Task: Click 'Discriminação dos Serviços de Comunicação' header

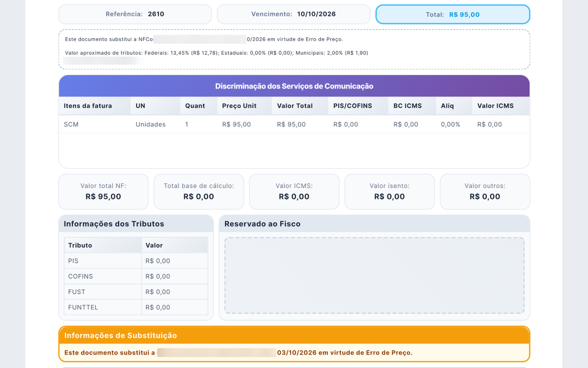Action: pyautogui.click(x=294, y=86)
